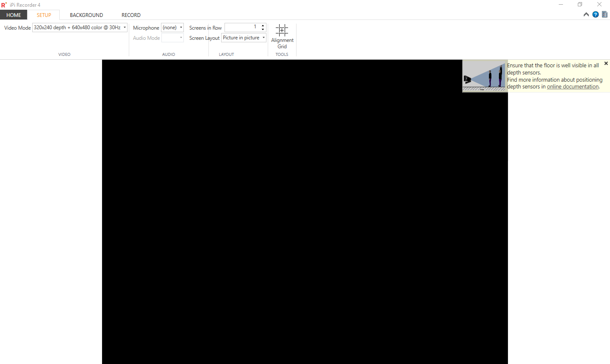This screenshot has height=364, width=610.
Task: Expand the Video Mode dropdown
Action: click(80, 28)
